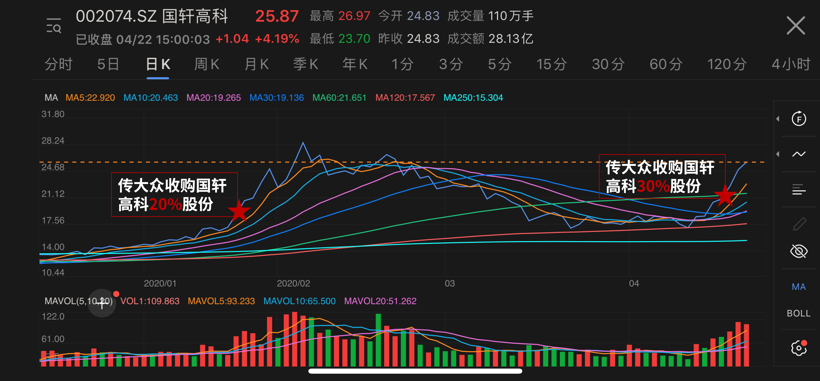This screenshot has height=381, width=820.
Task: Click the 成交量 110万手 volume value
Action: [491, 16]
